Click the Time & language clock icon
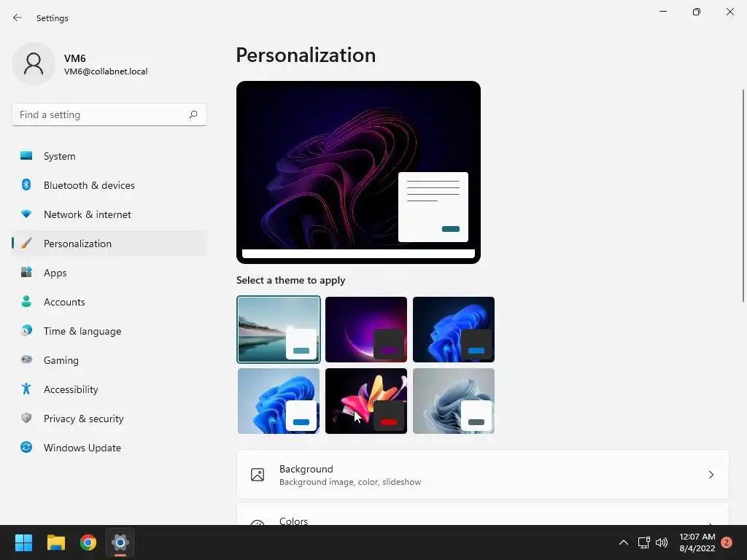Image resolution: width=747 pixels, height=560 pixels. [x=26, y=330]
